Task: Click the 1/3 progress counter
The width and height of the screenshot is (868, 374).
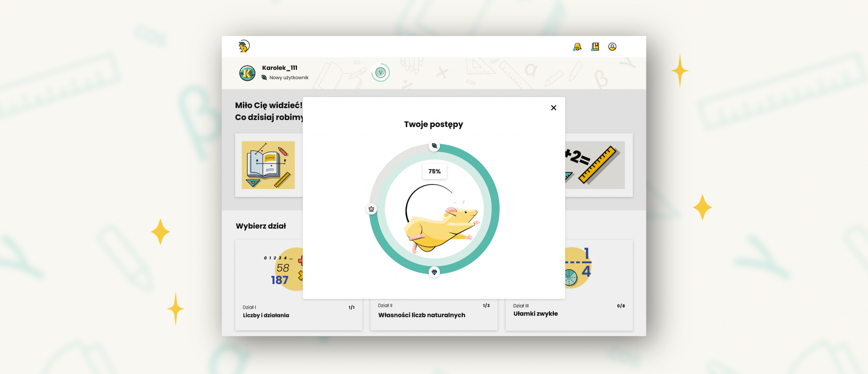Action: (x=486, y=305)
